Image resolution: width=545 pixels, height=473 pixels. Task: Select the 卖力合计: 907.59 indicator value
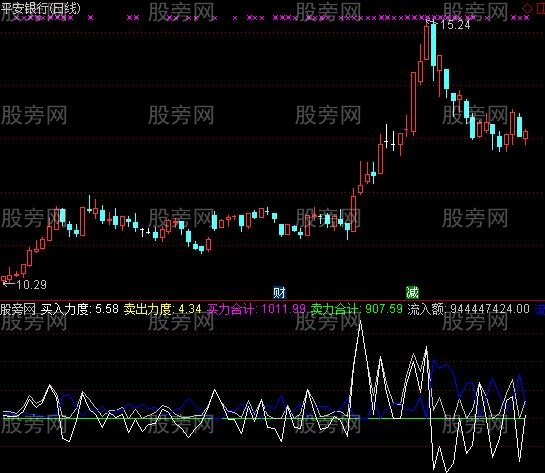point(357,309)
